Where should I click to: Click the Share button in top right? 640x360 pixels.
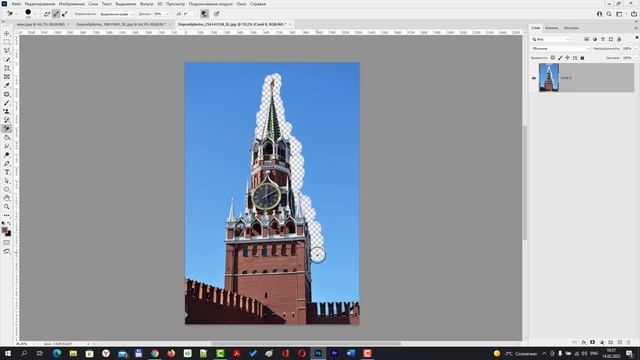click(633, 14)
